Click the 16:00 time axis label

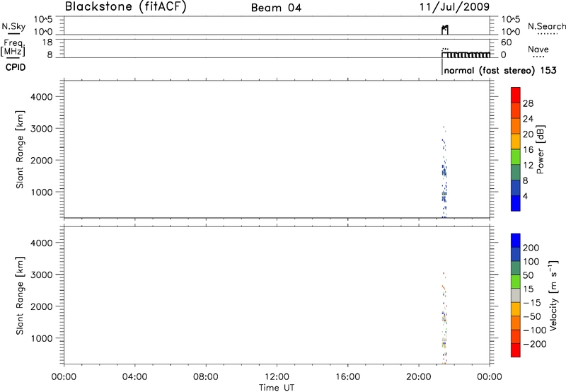click(x=347, y=377)
